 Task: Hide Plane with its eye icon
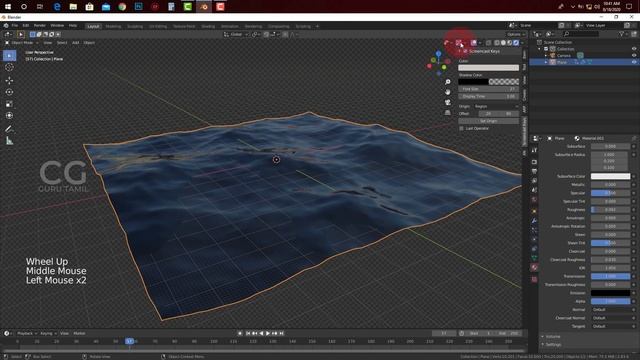point(634,62)
